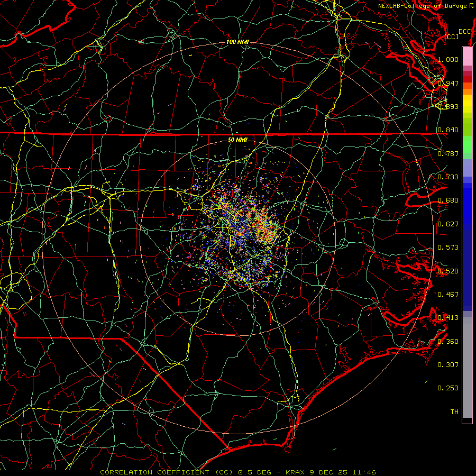The image size is (476, 476).
Task: Click the 0.467 value on the color scale
Action: click(x=448, y=295)
